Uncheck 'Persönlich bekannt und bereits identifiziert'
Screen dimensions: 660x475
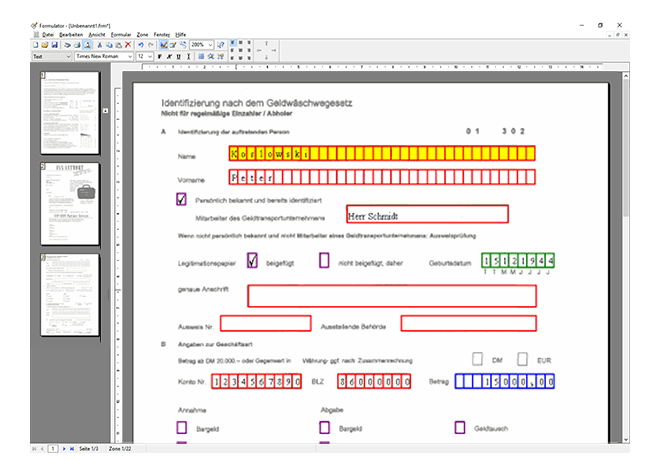181,199
